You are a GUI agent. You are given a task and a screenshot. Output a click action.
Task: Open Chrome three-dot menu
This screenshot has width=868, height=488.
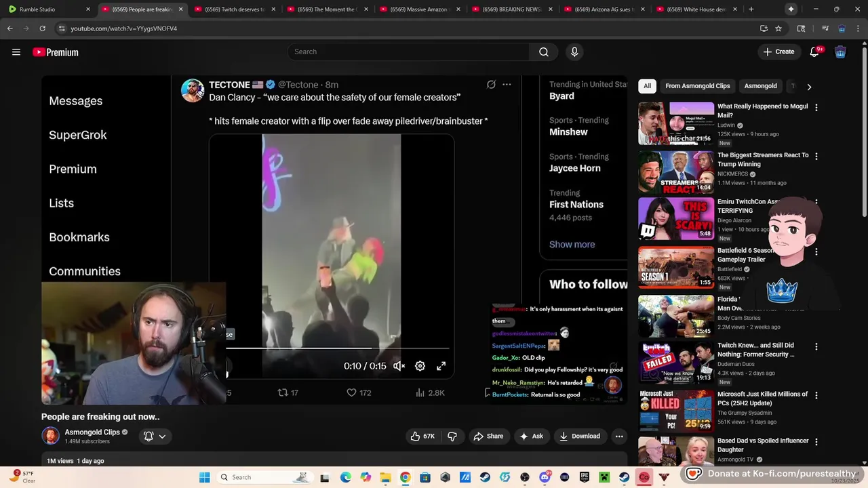859,28
